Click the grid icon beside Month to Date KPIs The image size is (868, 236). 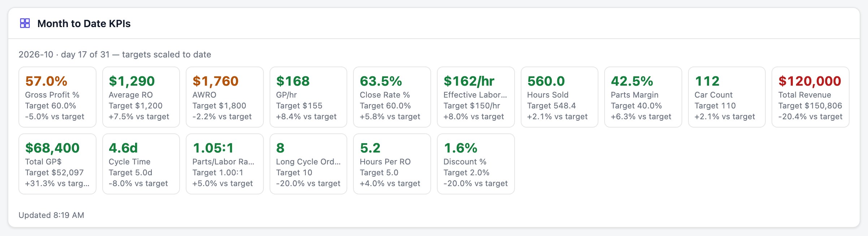25,23
